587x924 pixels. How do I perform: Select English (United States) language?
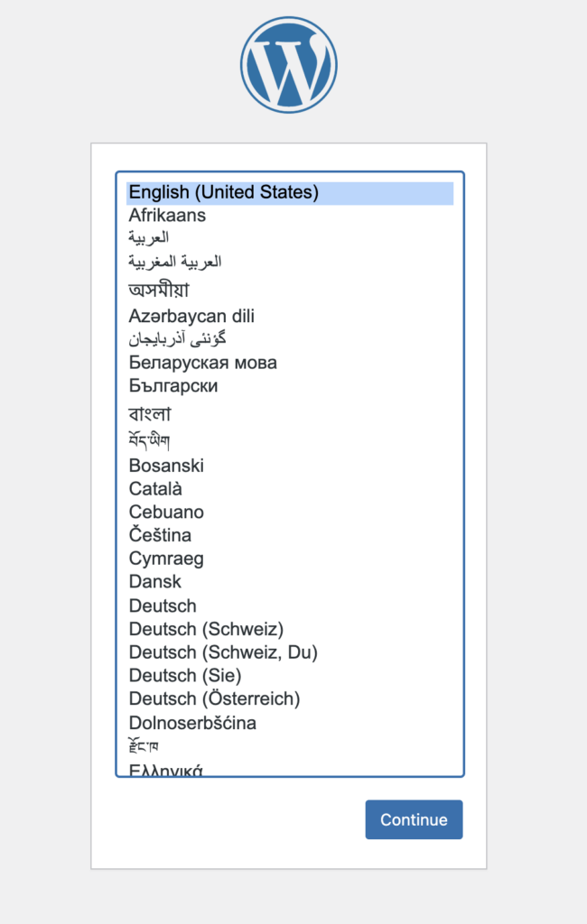[223, 192]
